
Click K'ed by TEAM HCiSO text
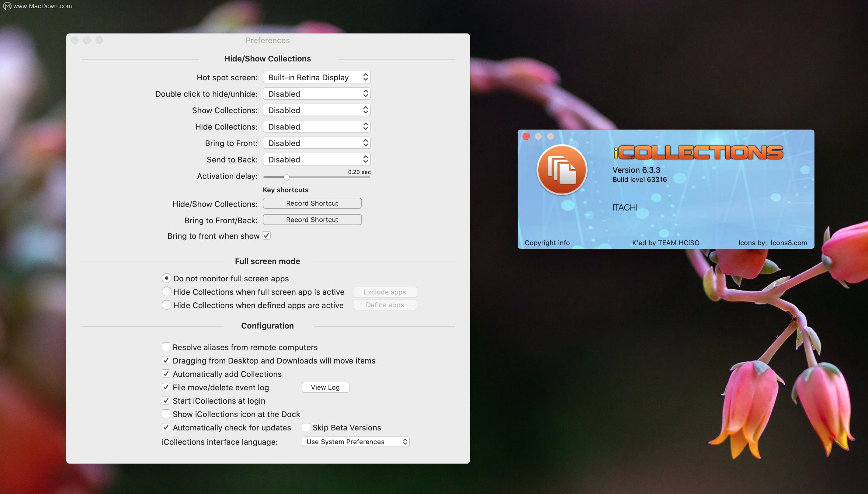point(665,243)
